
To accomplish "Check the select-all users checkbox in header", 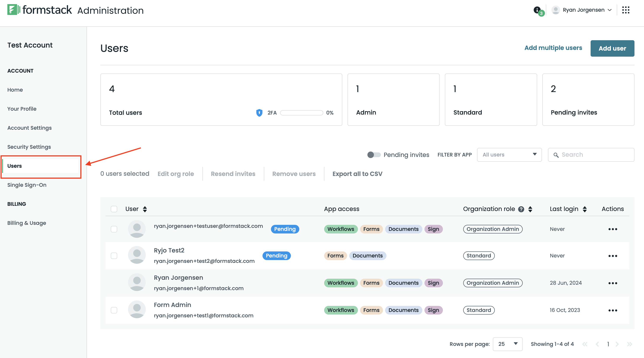I will [114, 209].
